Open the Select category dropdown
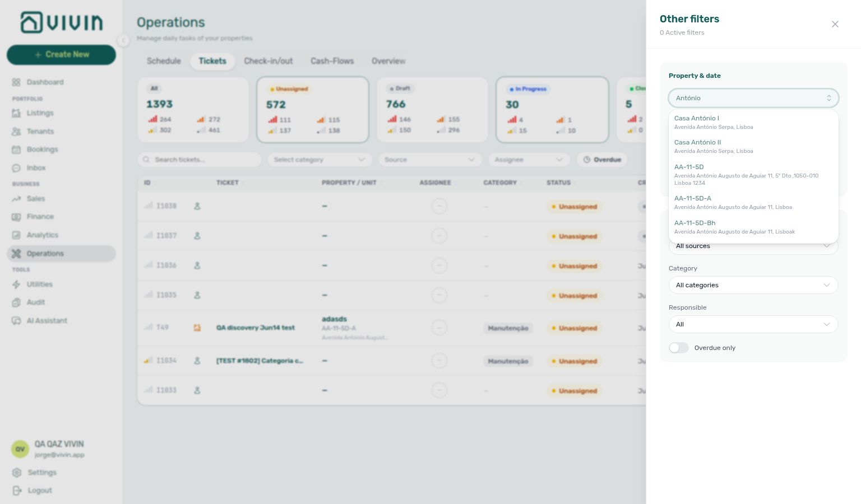This screenshot has width=861, height=504. 320,160
